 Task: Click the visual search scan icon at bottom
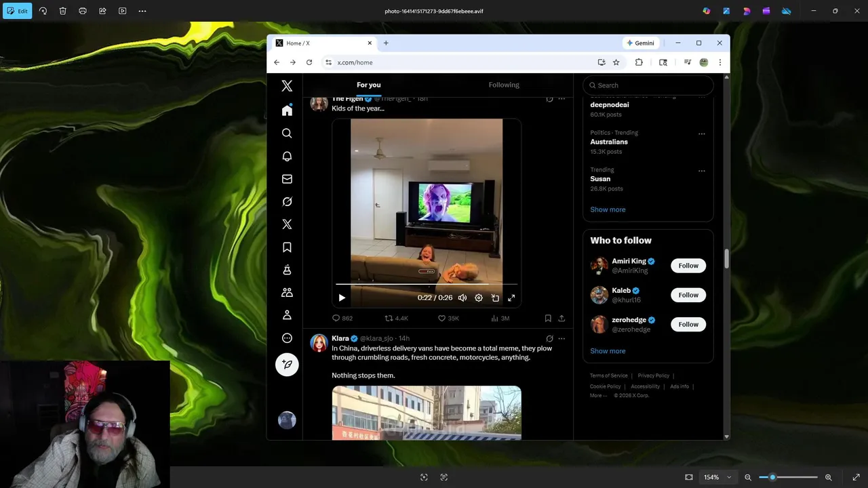(x=424, y=477)
